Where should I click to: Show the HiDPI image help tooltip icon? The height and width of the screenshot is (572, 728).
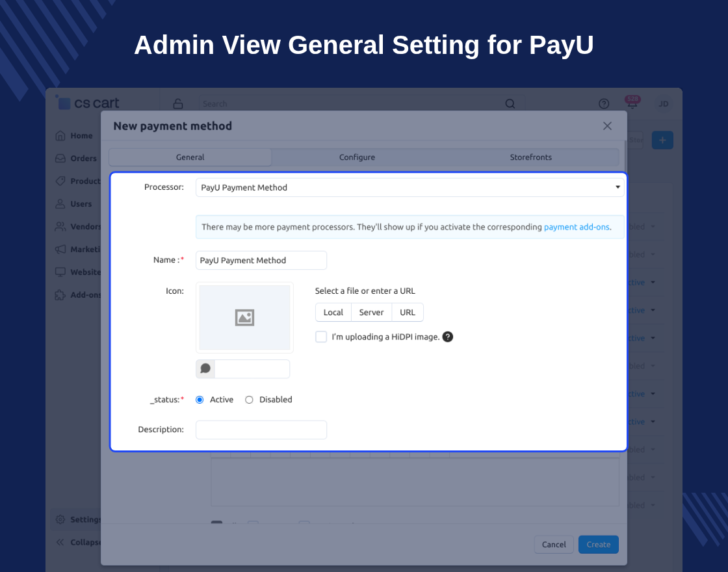click(448, 337)
